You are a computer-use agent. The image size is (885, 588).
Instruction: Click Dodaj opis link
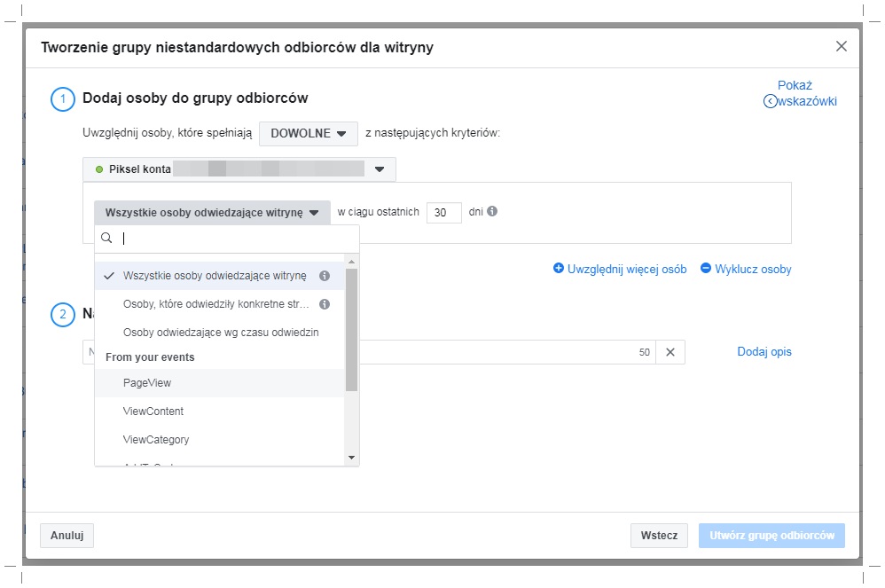coord(764,351)
